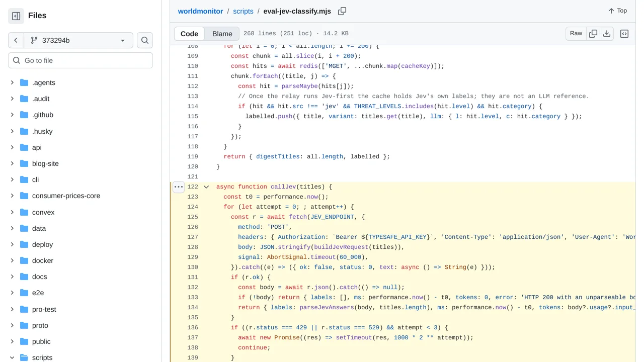Select the docs tree row
Screen dimensions: 644x362
(80, 277)
